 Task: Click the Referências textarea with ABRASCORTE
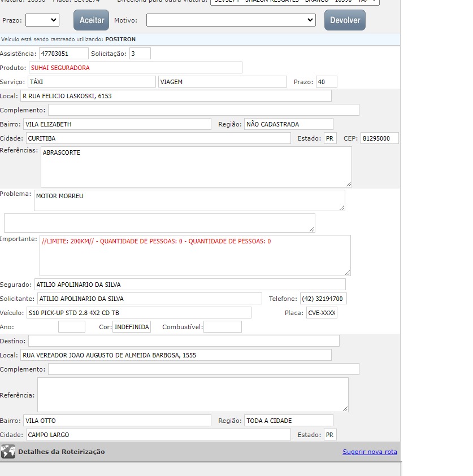click(x=196, y=167)
